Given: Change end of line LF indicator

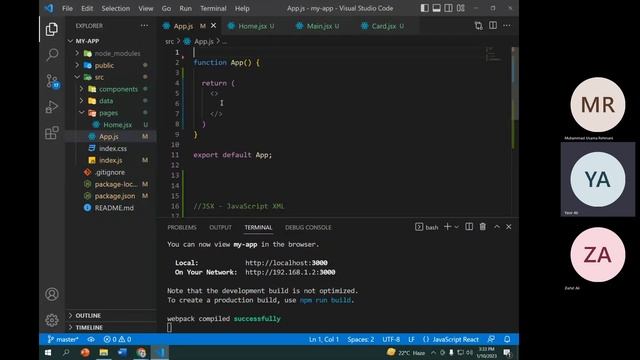Looking at the screenshot, I should pos(411,339).
